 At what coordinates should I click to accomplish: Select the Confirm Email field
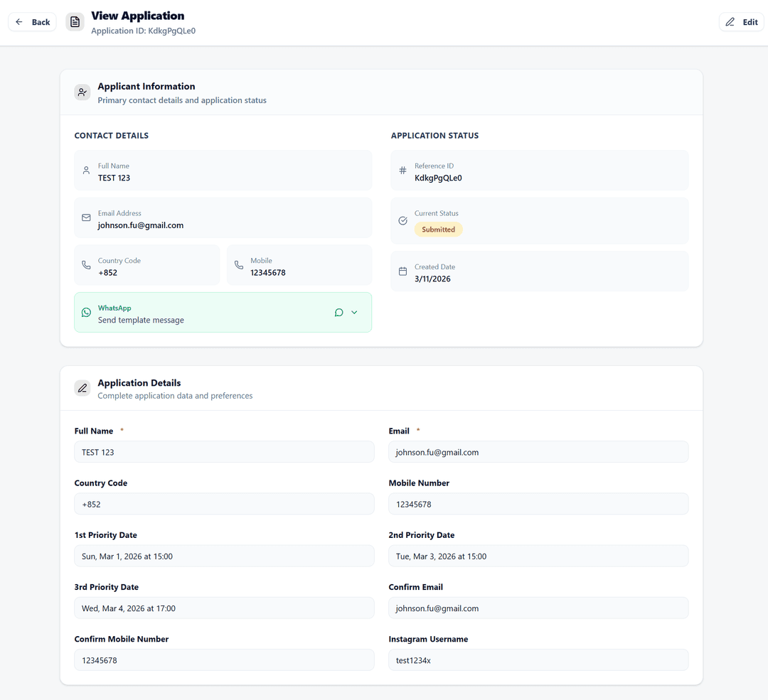pos(538,608)
